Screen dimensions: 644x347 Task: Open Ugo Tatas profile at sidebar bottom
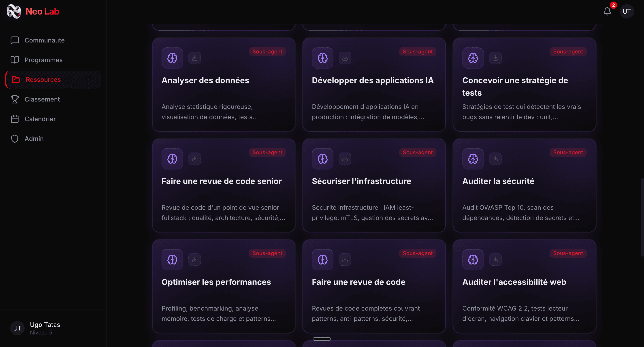[45, 328]
